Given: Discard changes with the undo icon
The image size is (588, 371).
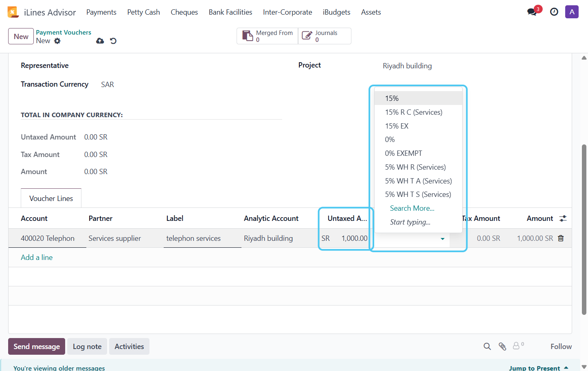Looking at the screenshot, I should (113, 41).
